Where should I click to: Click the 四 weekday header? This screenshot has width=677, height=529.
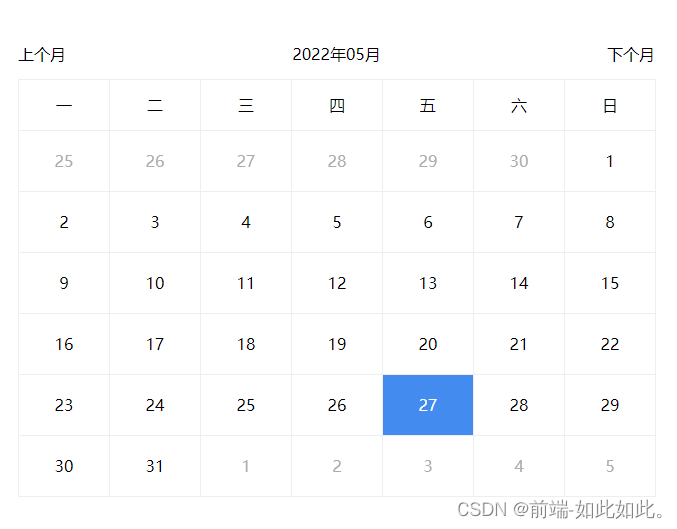[x=337, y=105]
